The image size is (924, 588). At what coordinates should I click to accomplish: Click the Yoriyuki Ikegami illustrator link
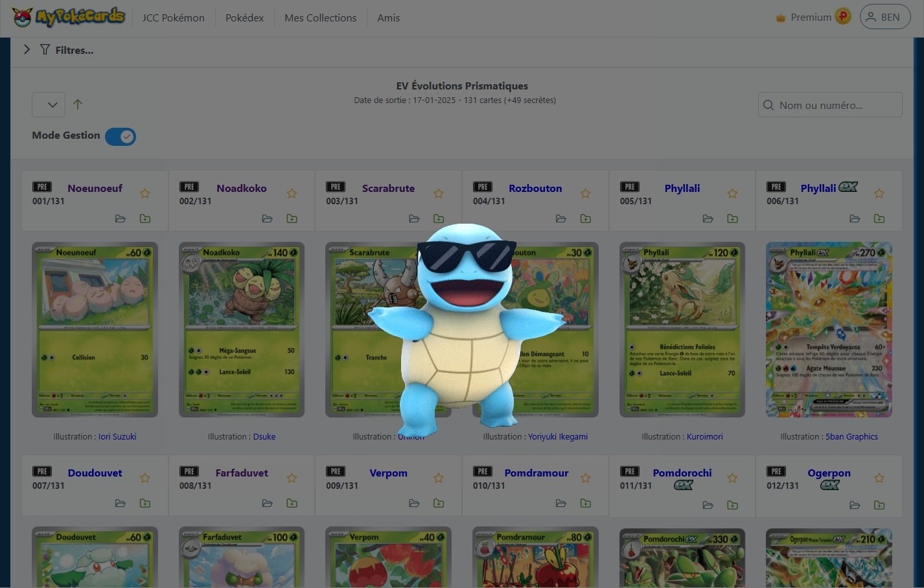[558, 436]
